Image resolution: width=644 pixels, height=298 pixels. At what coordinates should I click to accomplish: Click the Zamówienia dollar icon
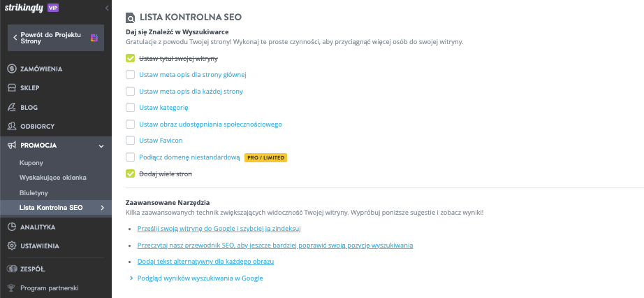click(x=12, y=69)
